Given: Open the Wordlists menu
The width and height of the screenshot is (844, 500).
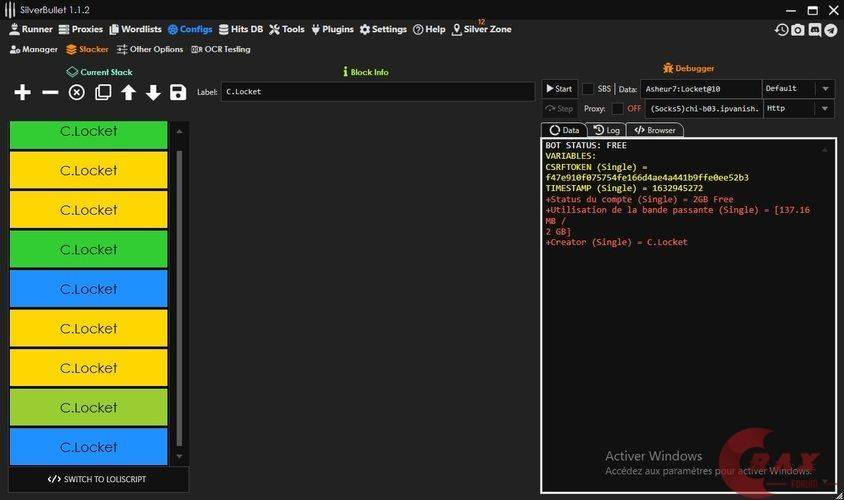Looking at the screenshot, I should 135,29.
